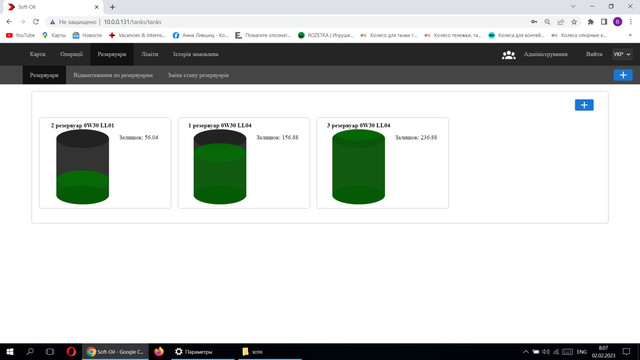640x360 pixels.
Task: Click the Залишок: 236.88 value
Action: click(x=416, y=138)
